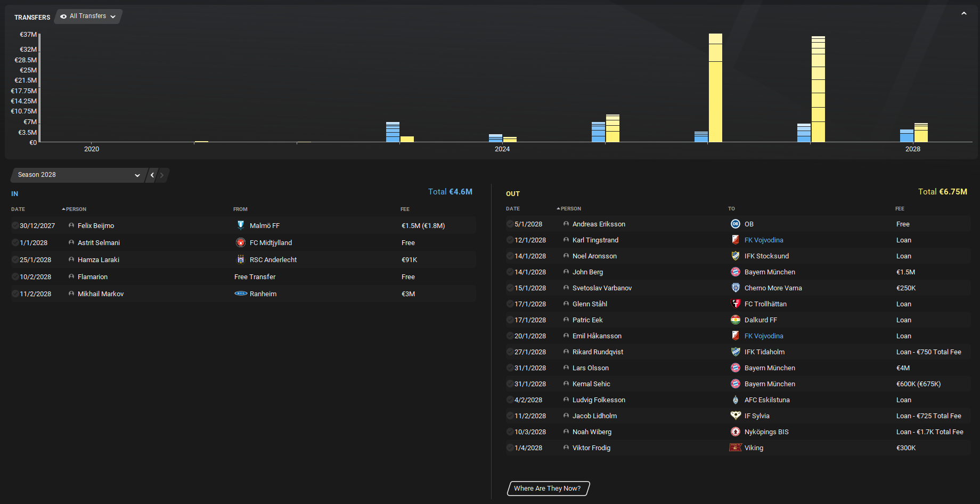Click Bayern München badge in John Berg row
Viewport: 980px width, 504px height.
[736, 272]
